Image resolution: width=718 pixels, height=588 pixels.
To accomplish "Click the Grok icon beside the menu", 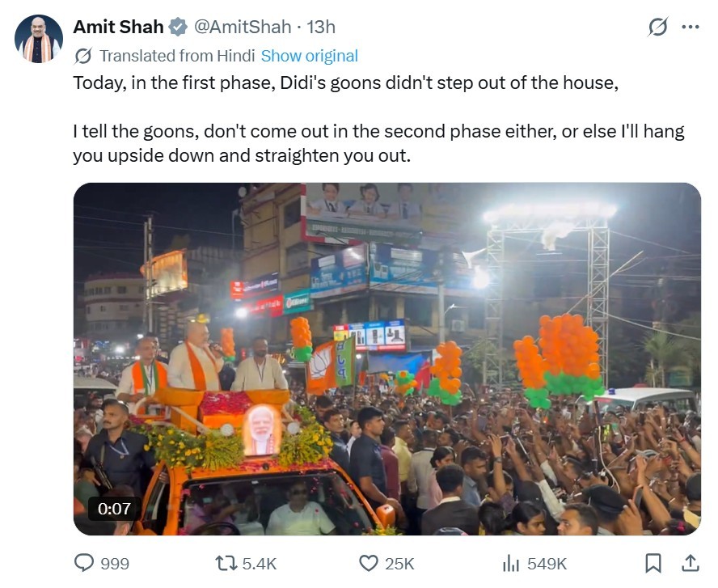I will pyautogui.click(x=658, y=27).
